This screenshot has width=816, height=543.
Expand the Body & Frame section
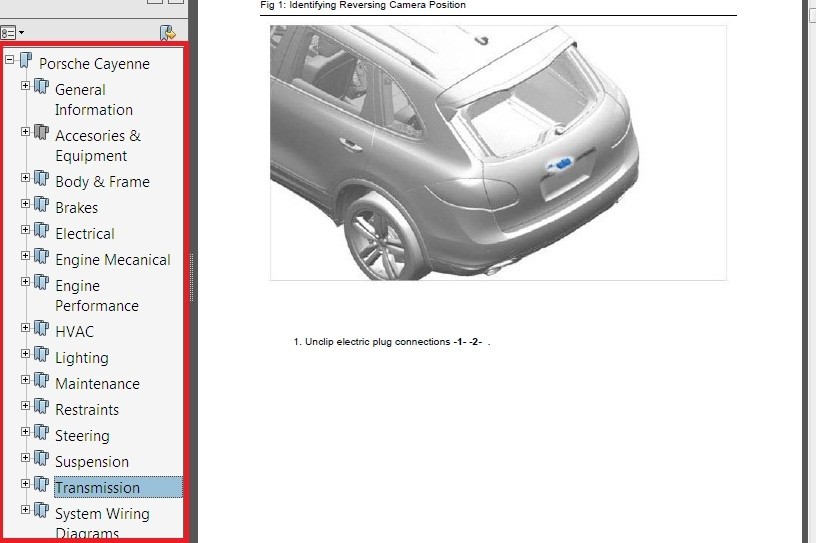25,178
